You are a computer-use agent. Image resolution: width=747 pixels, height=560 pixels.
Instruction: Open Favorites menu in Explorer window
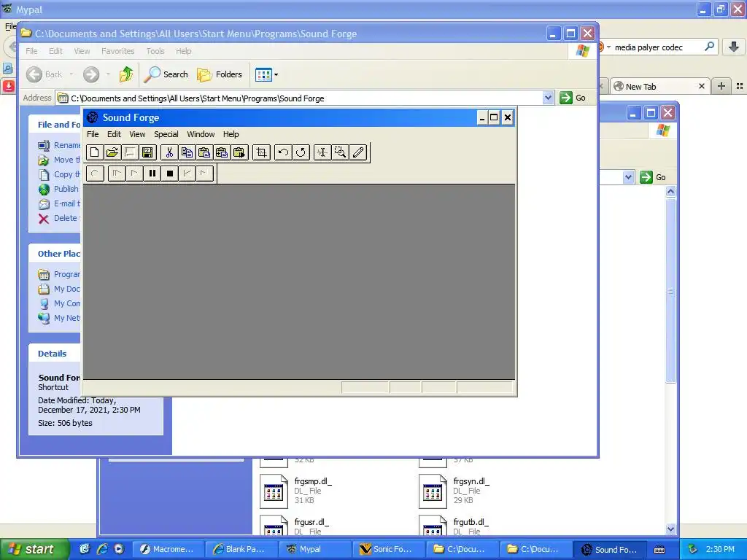(117, 51)
